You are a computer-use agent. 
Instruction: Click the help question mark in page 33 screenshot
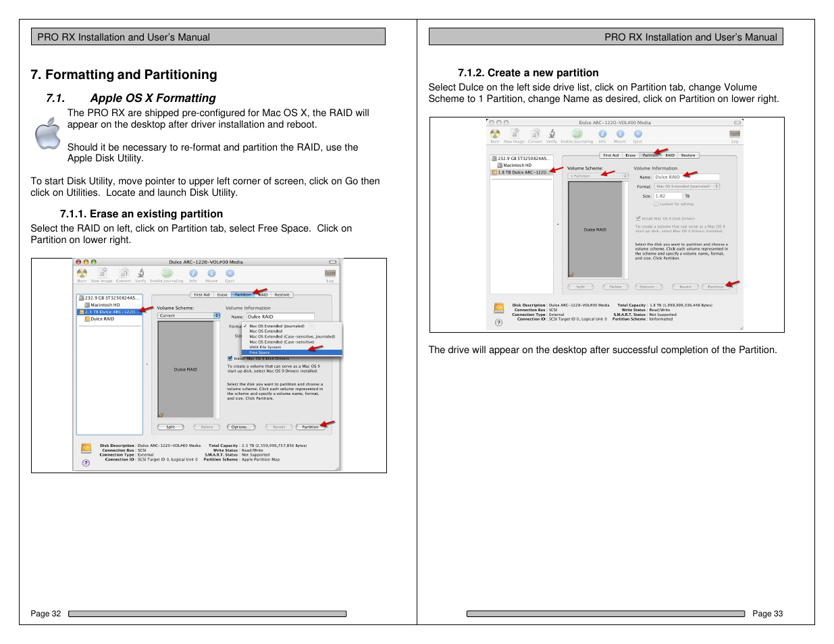coord(499,322)
